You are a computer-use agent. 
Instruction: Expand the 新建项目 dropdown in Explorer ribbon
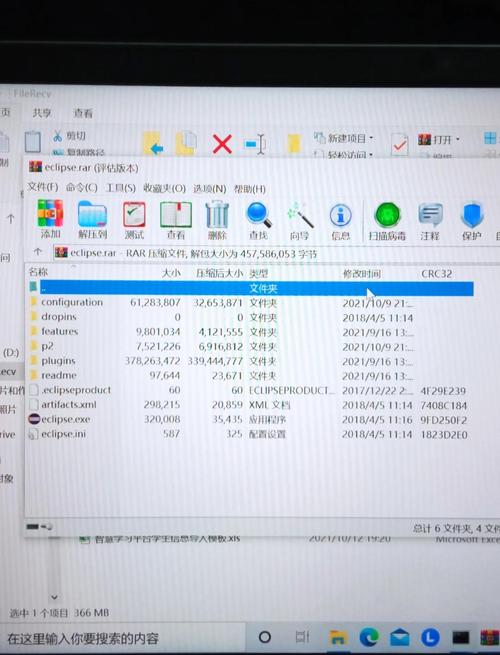(x=344, y=138)
